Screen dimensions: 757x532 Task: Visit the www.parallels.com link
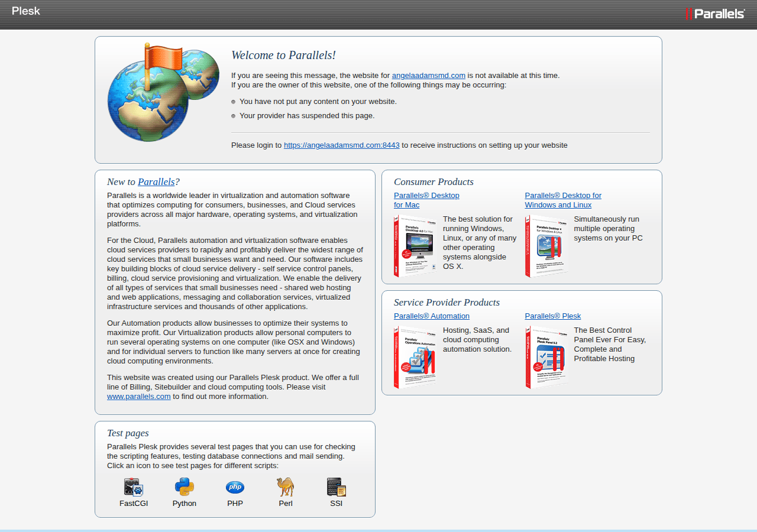point(139,396)
